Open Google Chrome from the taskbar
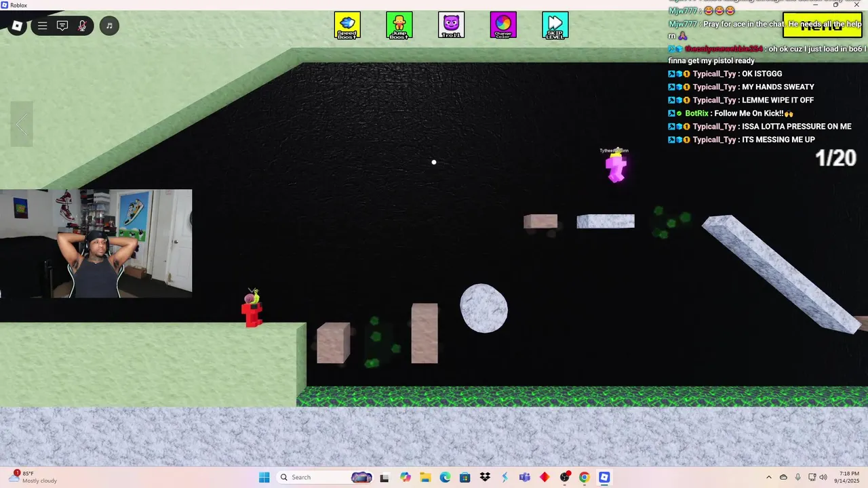Screen dimensions: 868x488 (584, 477)
